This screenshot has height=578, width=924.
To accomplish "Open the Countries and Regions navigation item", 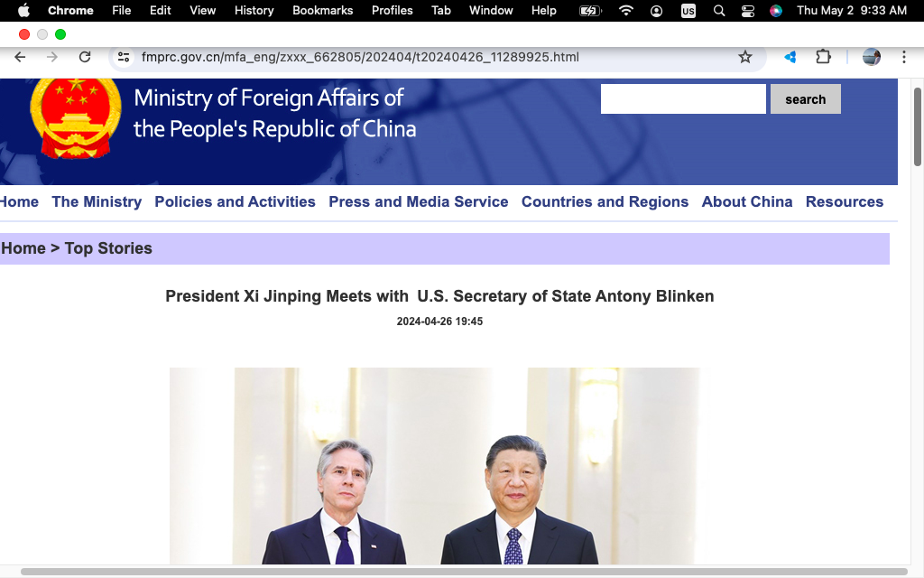I will pyautogui.click(x=605, y=201).
